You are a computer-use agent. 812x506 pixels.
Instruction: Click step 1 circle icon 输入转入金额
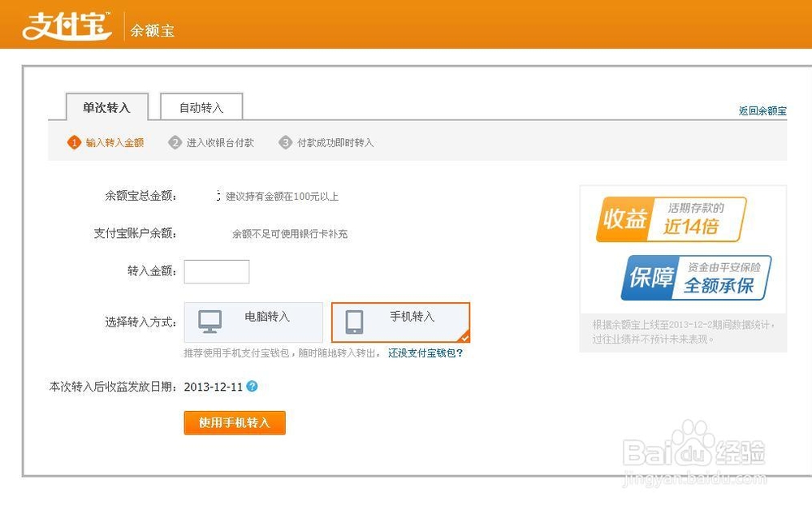coord(74,142)
